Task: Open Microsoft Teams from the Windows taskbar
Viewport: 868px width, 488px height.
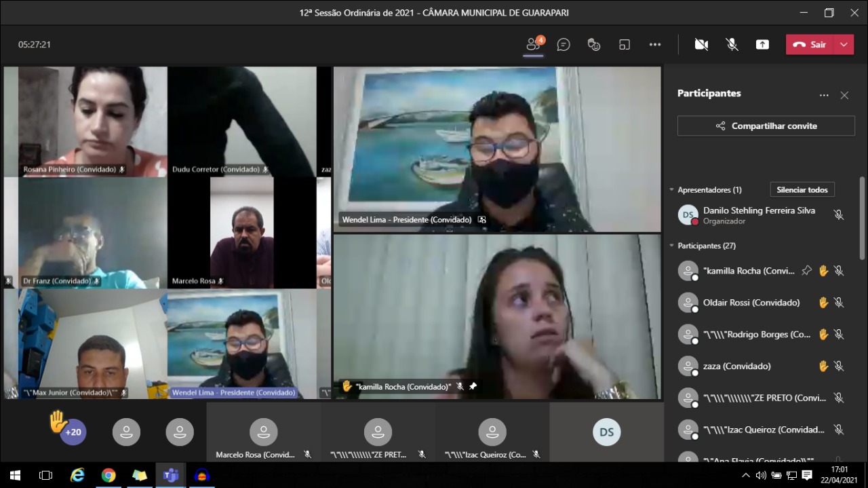Action: tap(170, 475)
